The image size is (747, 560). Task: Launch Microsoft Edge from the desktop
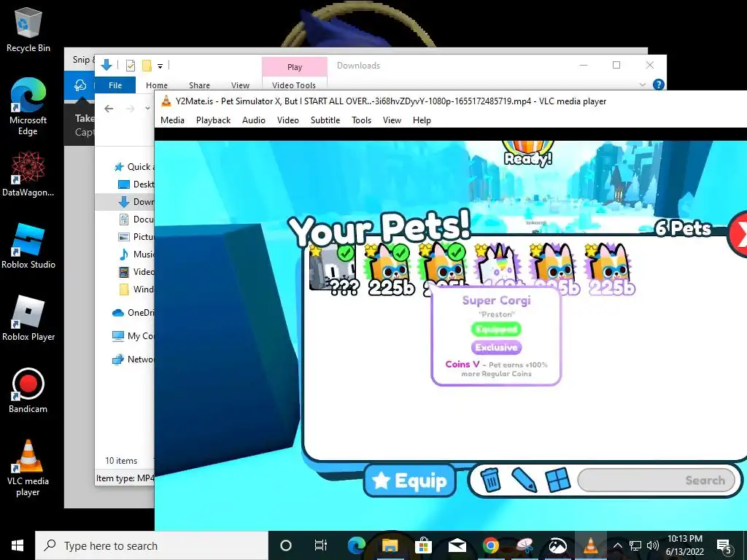pyautogui.click(x=28, y=106)
